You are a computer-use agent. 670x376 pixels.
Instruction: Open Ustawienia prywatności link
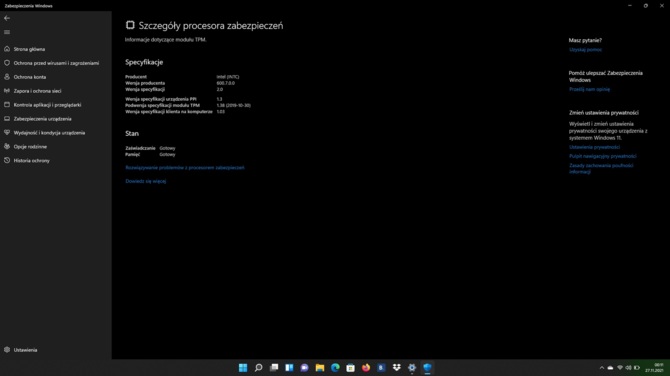594,147
